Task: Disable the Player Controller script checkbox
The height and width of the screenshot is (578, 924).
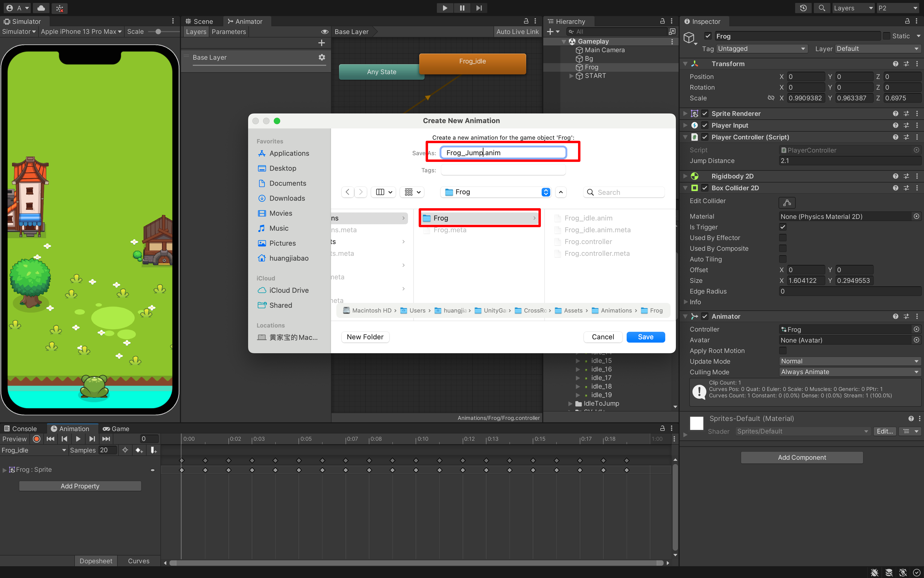Action: [x=705, y=137]
